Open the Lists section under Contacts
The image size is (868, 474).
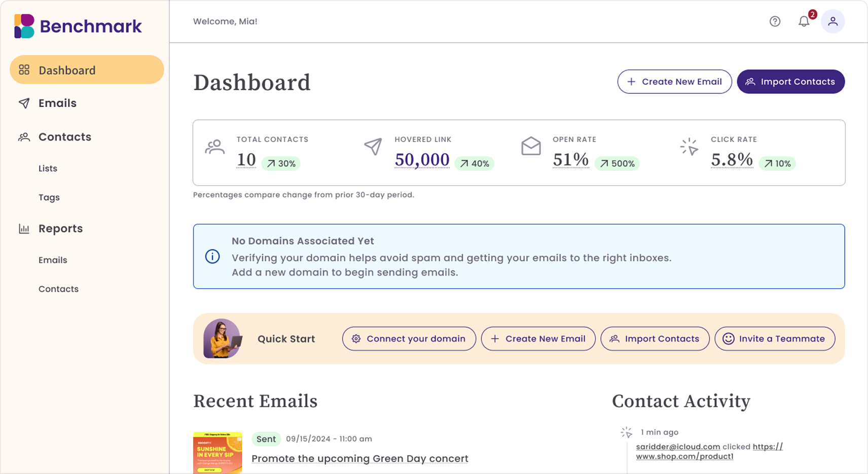click(48, 168)
